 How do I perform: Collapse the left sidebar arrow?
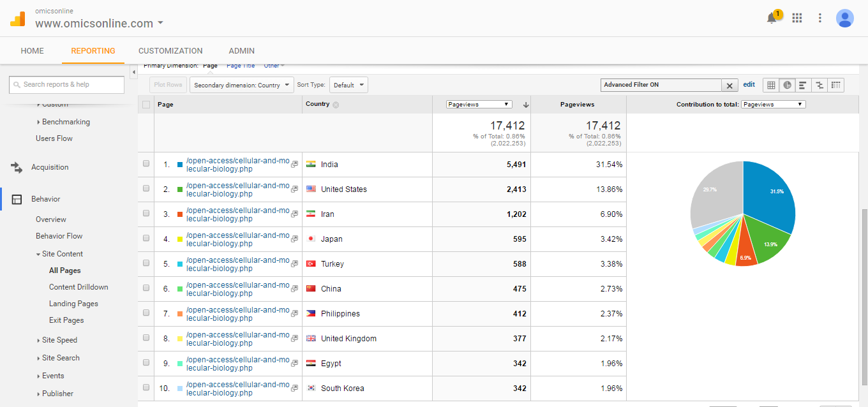point(134,72)
